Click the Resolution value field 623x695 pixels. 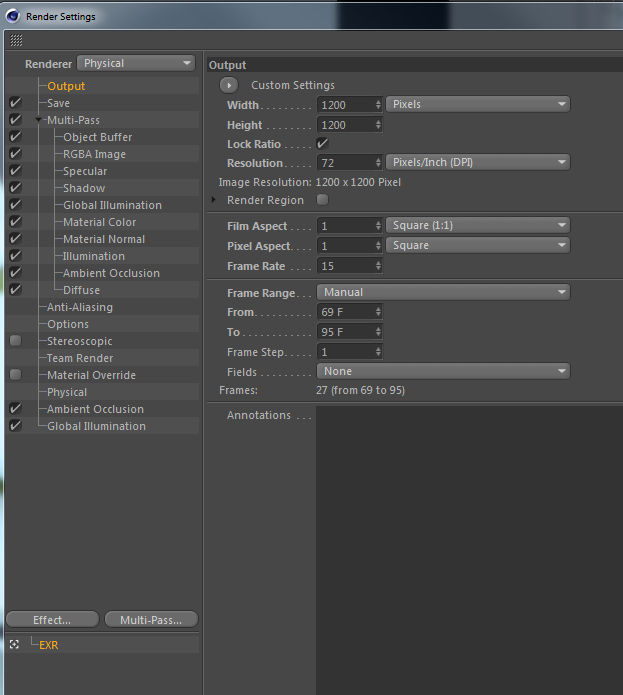coord(346,163)
